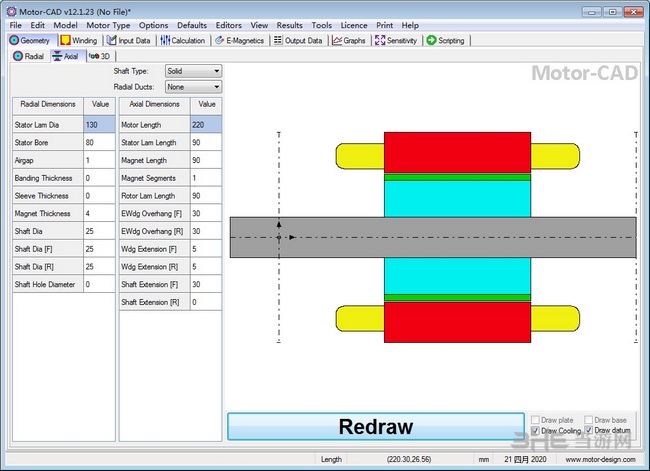Edit the Airgap value field
Viewport: 650px width, 471px height.
click(99, 160)
